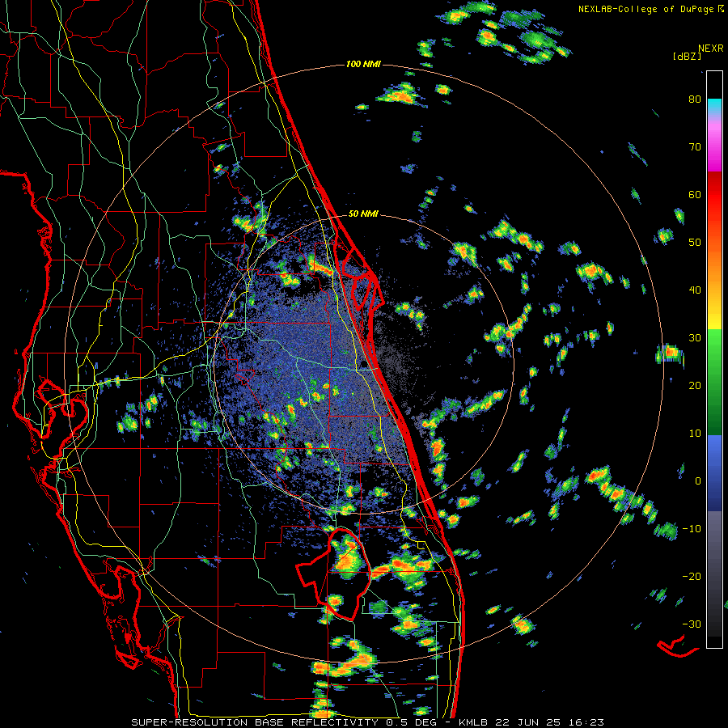Click the 0 value on the dBZ scale
The image size is (728, 728).
[698, 481]
